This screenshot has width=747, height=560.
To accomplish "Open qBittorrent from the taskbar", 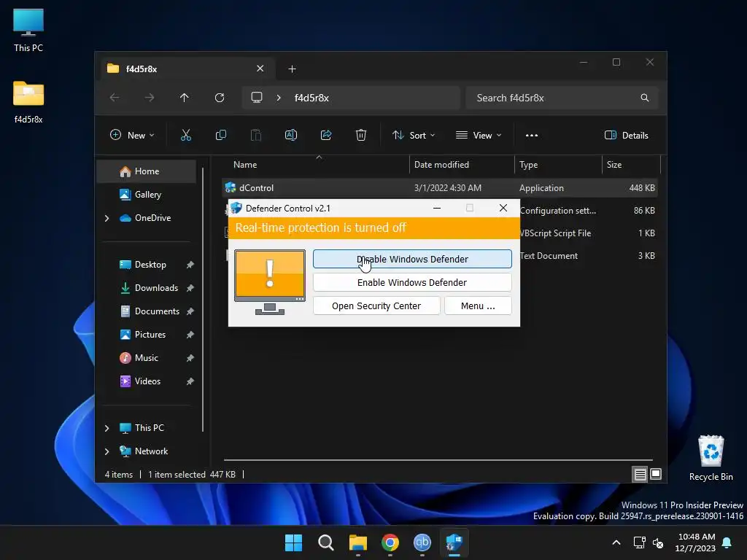I will [422, 542].
